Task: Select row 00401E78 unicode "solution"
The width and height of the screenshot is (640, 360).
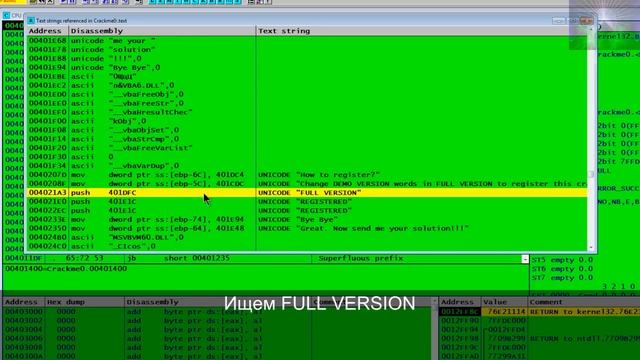Action: 307,50
